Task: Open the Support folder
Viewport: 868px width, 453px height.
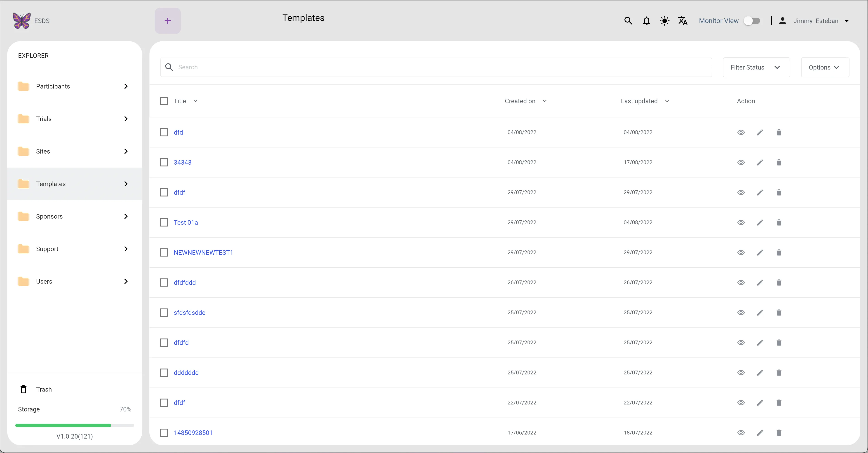Action: [75, 249]
